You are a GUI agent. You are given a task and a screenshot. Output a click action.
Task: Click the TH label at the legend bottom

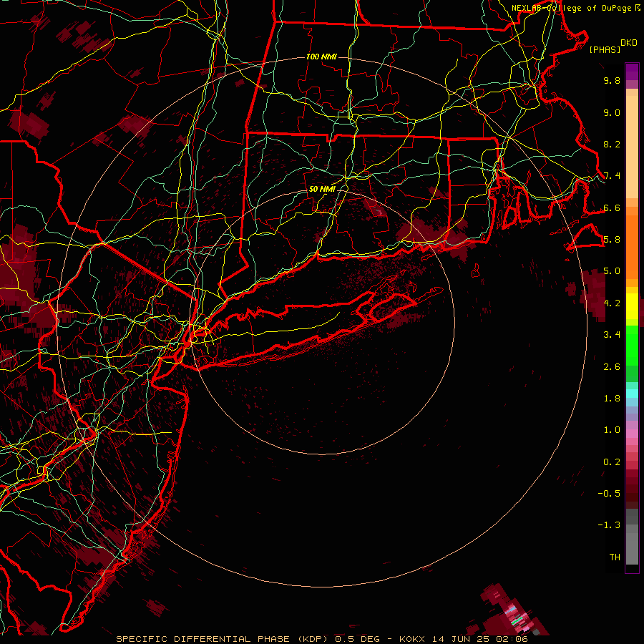click(615, 557)
